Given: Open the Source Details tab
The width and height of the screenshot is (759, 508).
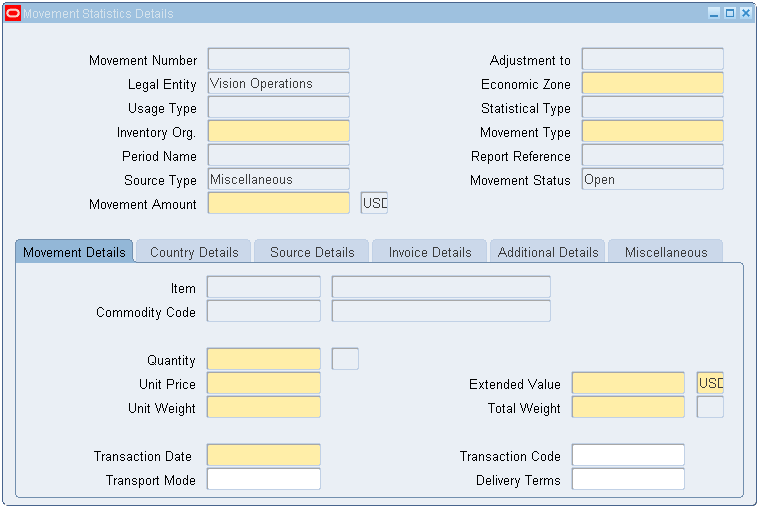Looking at the screenshot, I should 312,252.
